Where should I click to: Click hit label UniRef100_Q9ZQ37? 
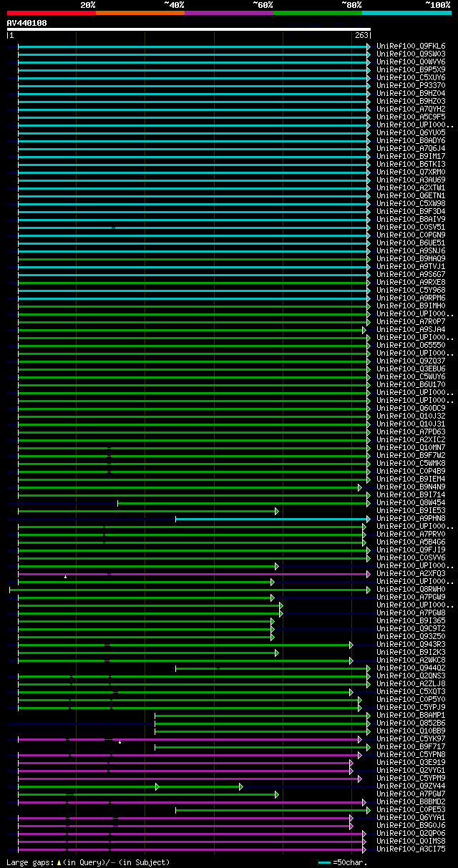click(411, 361)
